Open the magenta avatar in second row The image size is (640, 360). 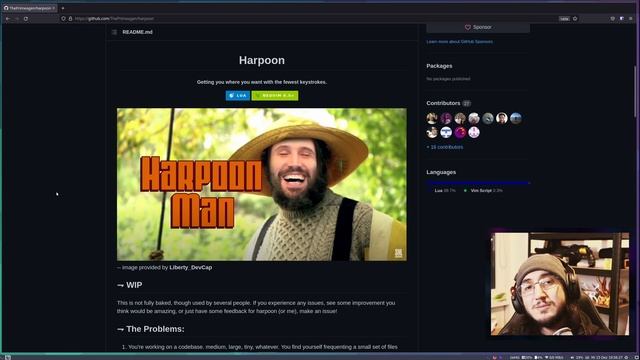[460, 132]
